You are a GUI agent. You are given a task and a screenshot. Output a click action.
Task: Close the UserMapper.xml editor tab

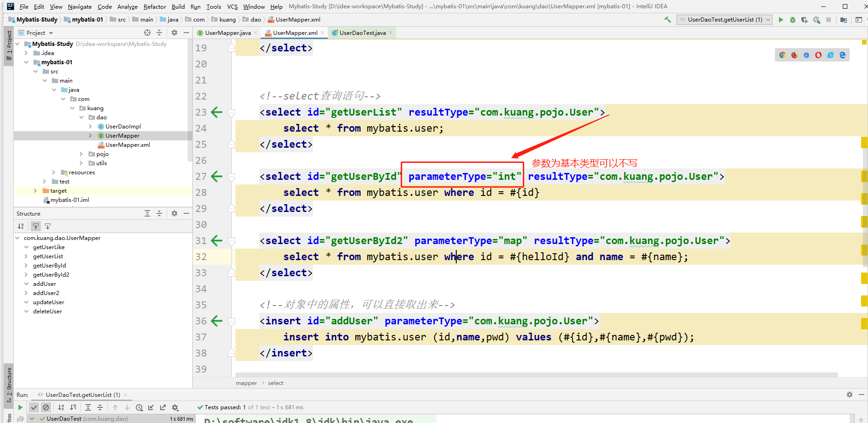[x=323, y=33]
